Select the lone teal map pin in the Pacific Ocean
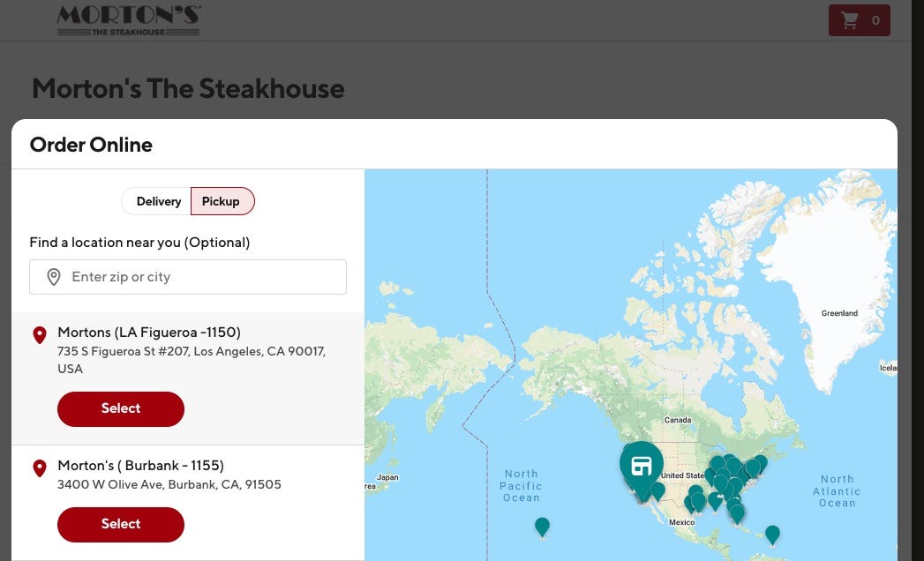Image resolution: width=924 pixels, height=561 pixels. [x=542, y=527]
